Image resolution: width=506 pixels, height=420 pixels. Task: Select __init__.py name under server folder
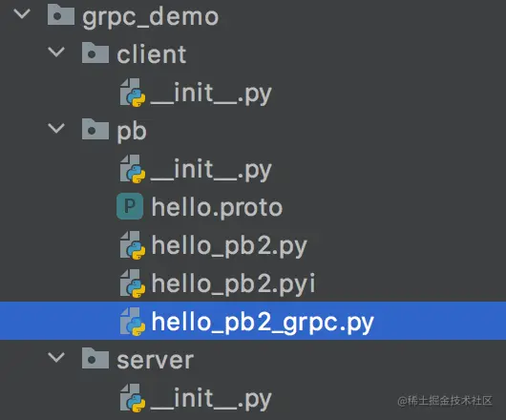pos(211,399)
